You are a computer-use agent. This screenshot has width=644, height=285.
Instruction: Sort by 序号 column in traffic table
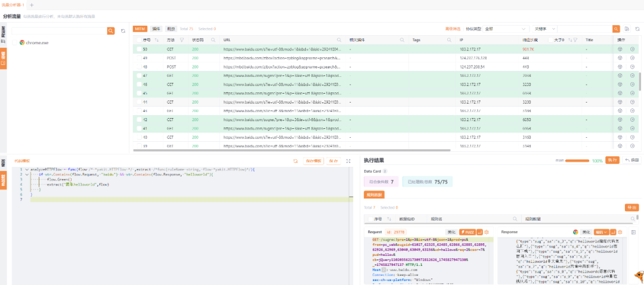coord(156,40)
